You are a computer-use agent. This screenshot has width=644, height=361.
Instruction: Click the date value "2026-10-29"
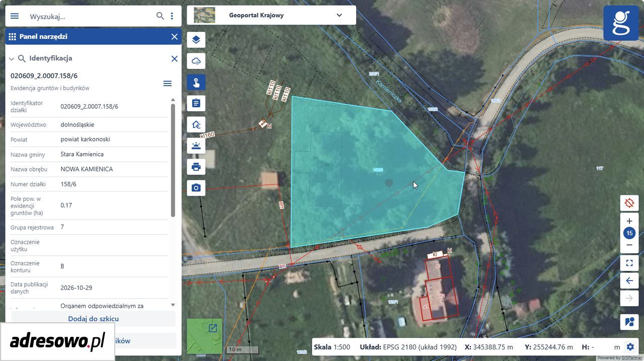click(x=76, y=288)
